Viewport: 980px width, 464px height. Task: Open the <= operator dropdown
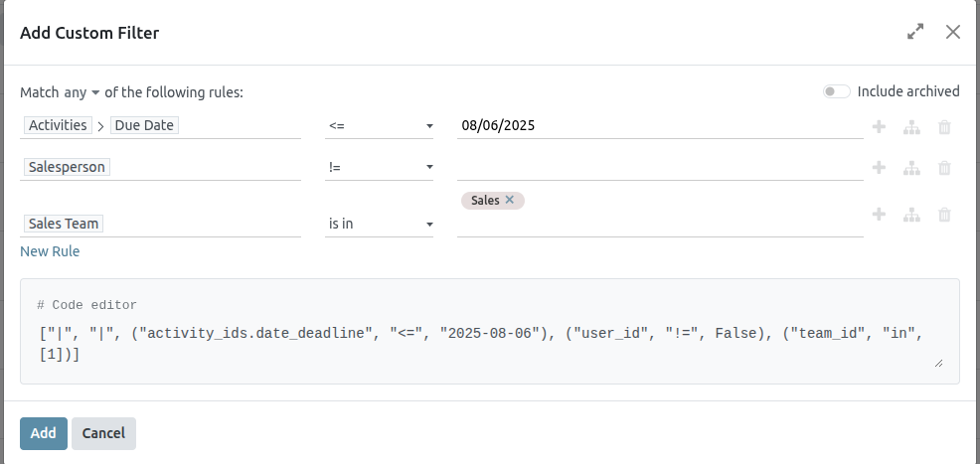(381, 126)
